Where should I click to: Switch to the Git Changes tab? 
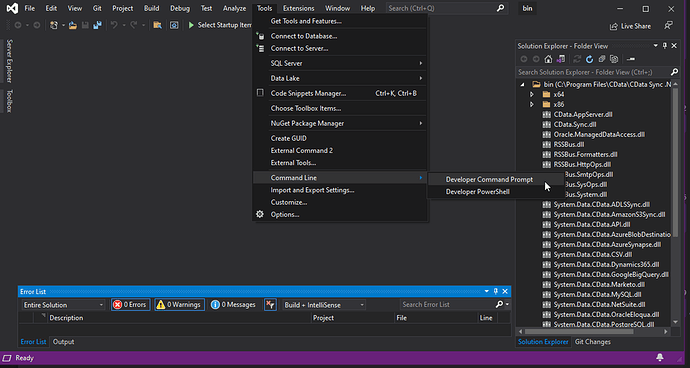tap(592, 342)
